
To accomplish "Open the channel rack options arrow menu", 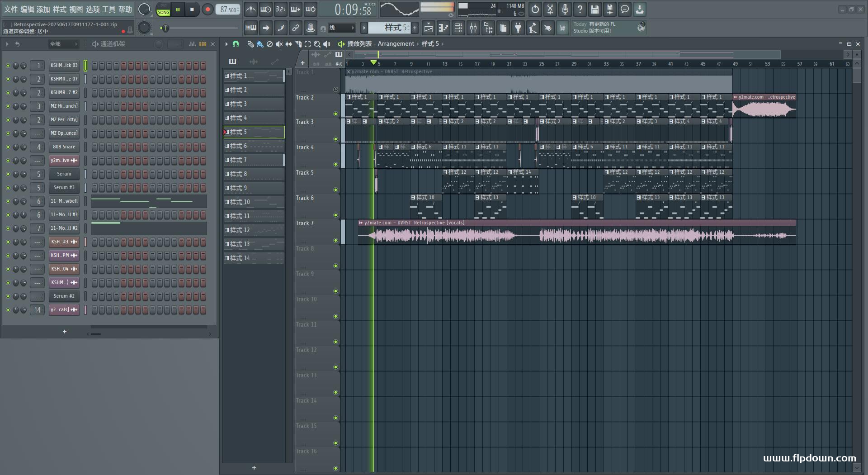I will [x=7, y=44].
